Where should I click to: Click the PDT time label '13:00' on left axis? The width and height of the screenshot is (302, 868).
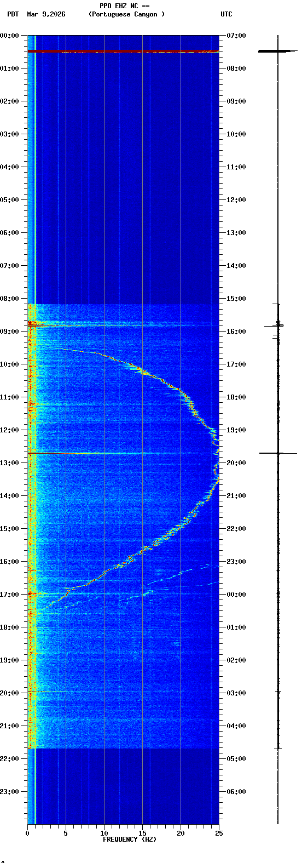coord(9,463)
